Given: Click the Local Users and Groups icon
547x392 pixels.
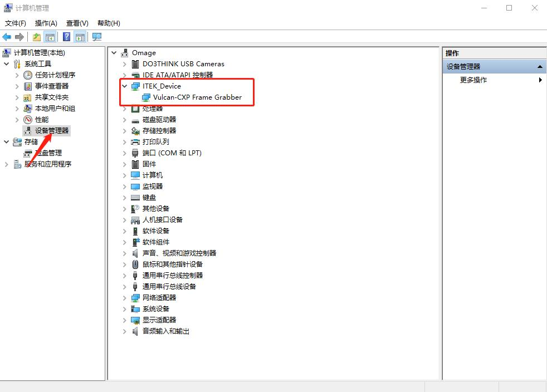Looking at the screenshot, I should 27,109.
